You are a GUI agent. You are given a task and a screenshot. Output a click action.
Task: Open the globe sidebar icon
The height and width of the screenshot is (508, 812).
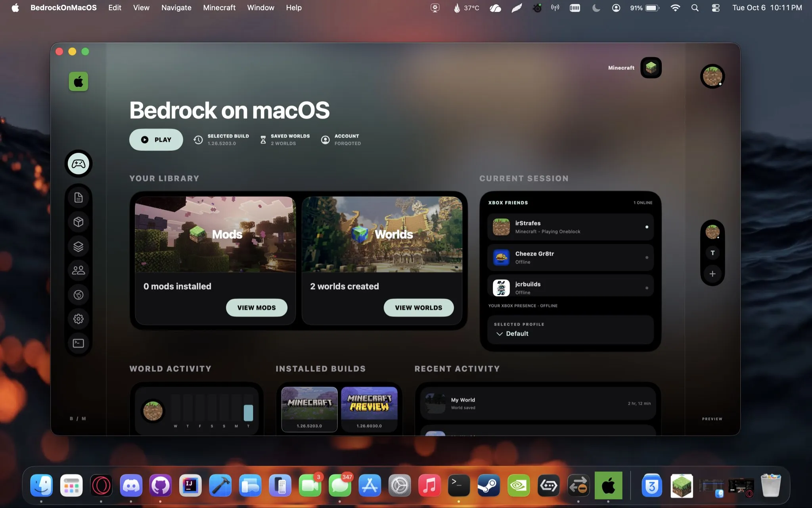(79, 294)
